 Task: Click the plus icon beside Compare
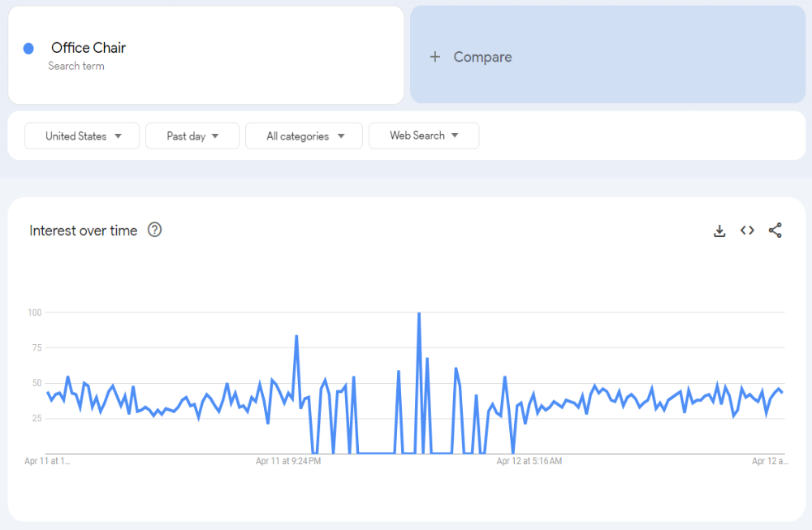tap(435, 57)
